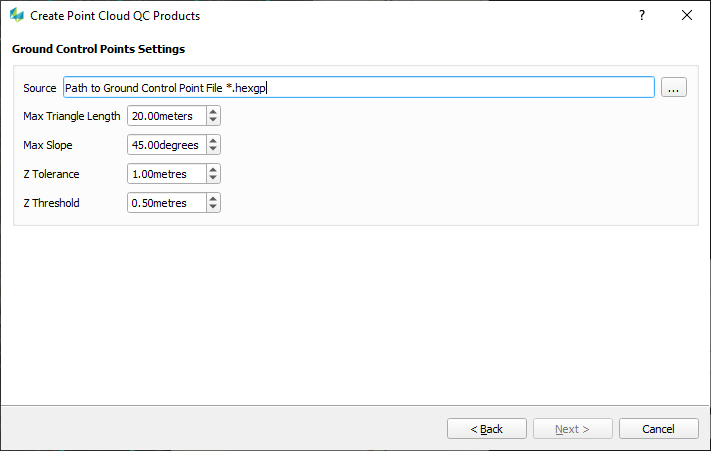The width and height of the screenshot is (711, 451).
Task: Click the Next button
Action: [573, 429]
